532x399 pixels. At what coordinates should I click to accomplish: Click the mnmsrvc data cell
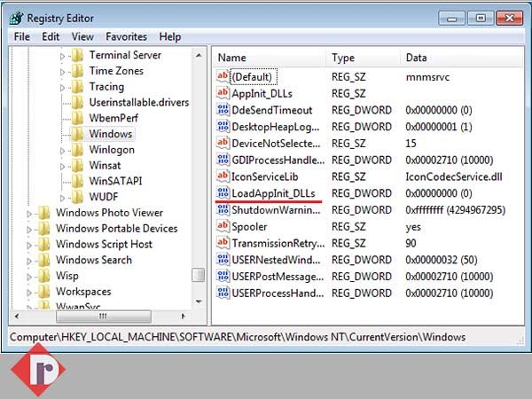427,77
